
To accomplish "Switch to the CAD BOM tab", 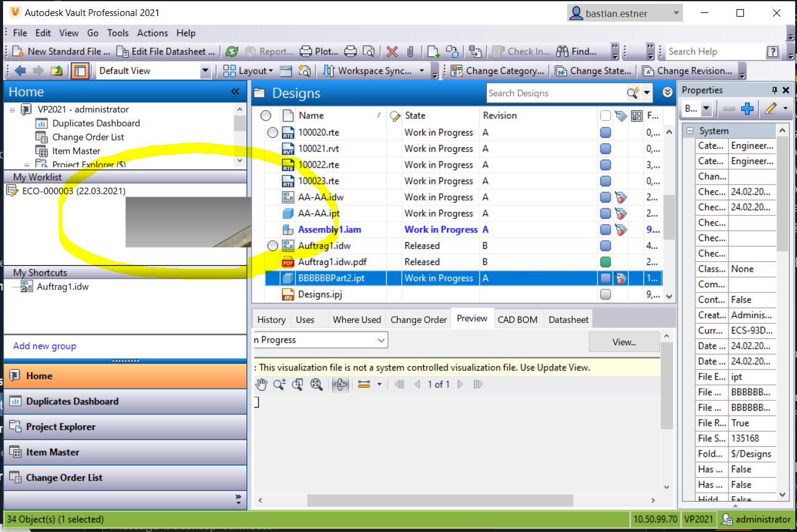I will tap(518, 319).
